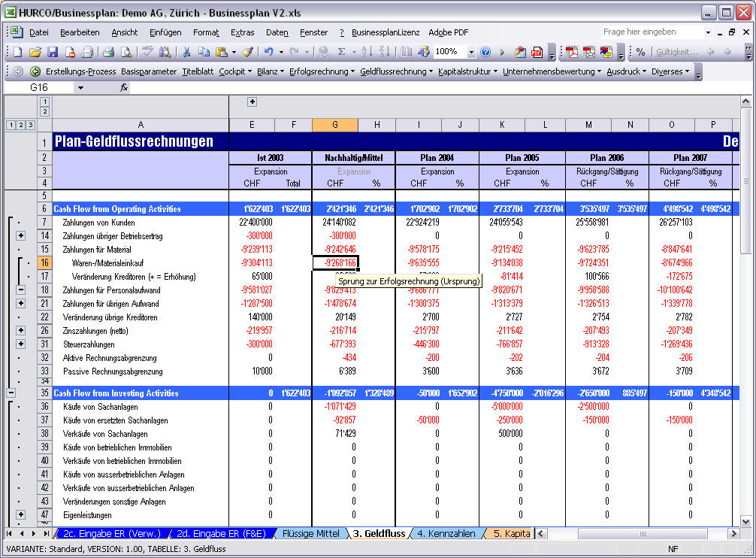Switch to the Flüssige Mittel sheet tab
This screenshot has height=558, width=756.
click(310, 533)
